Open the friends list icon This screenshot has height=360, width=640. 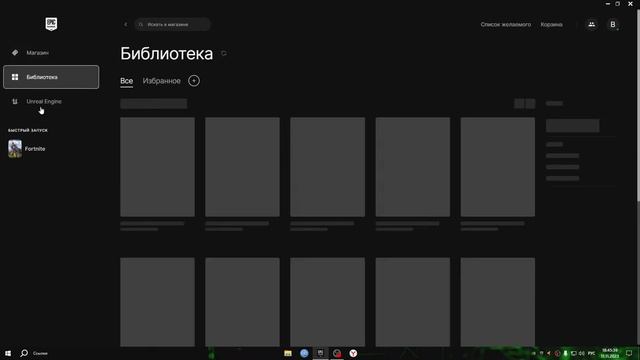(x=591, y=24)
